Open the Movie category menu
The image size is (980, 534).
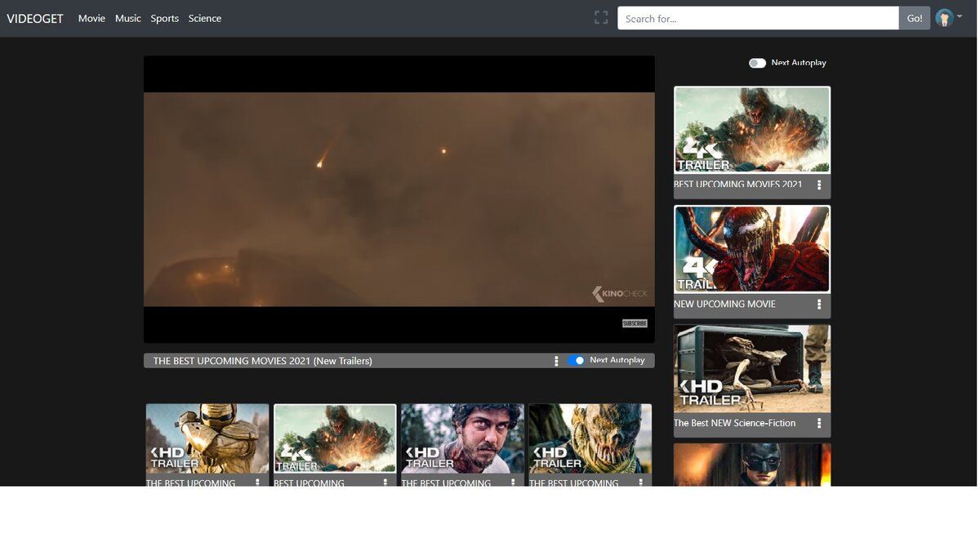tap(91, 18)
